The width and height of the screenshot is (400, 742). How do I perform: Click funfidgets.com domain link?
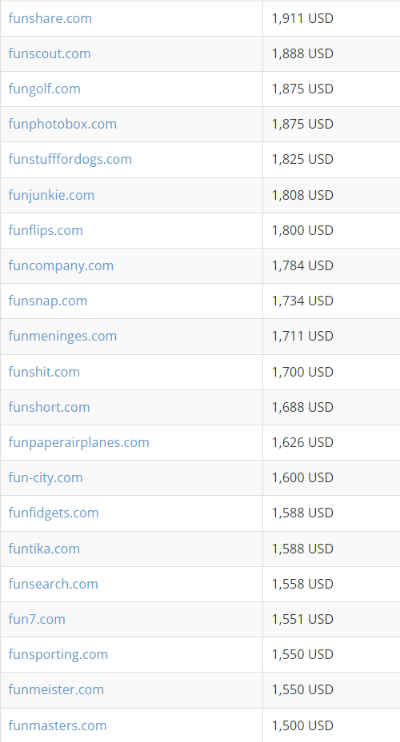coord(53,513)
